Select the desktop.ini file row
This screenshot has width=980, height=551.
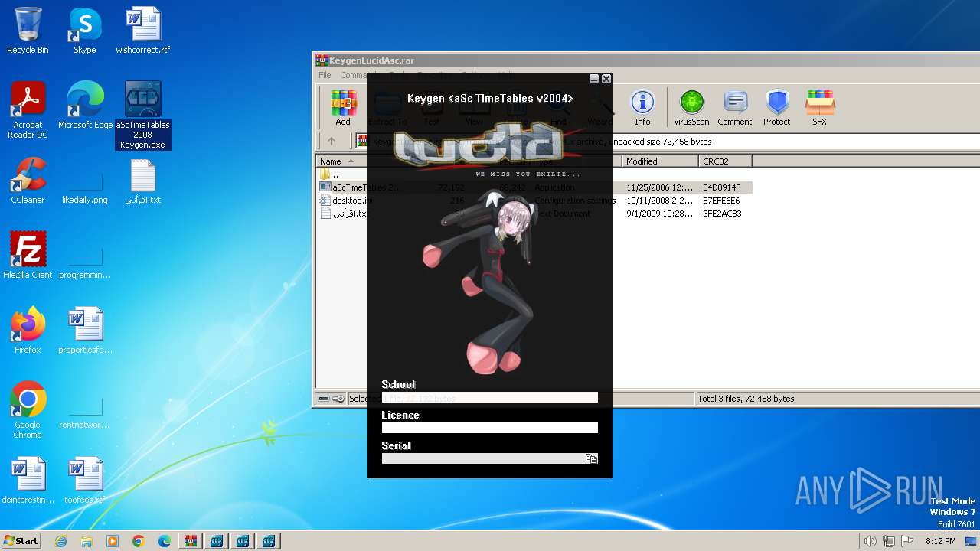(534, 201)
